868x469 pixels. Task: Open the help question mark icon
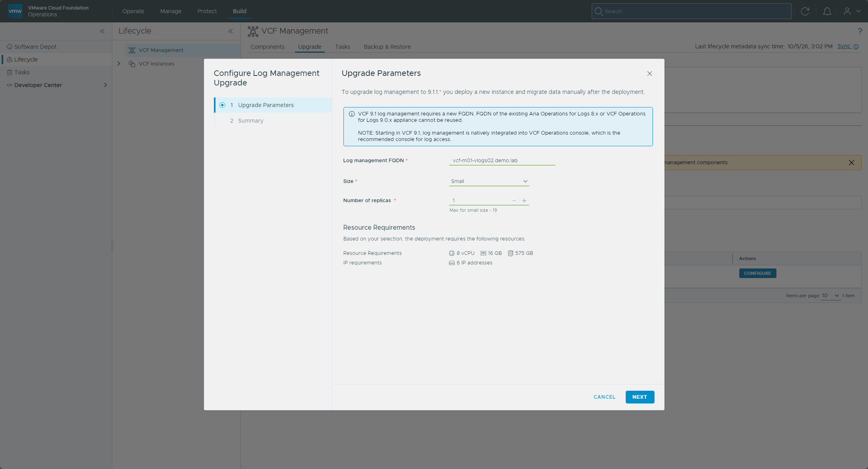[860, 31]
